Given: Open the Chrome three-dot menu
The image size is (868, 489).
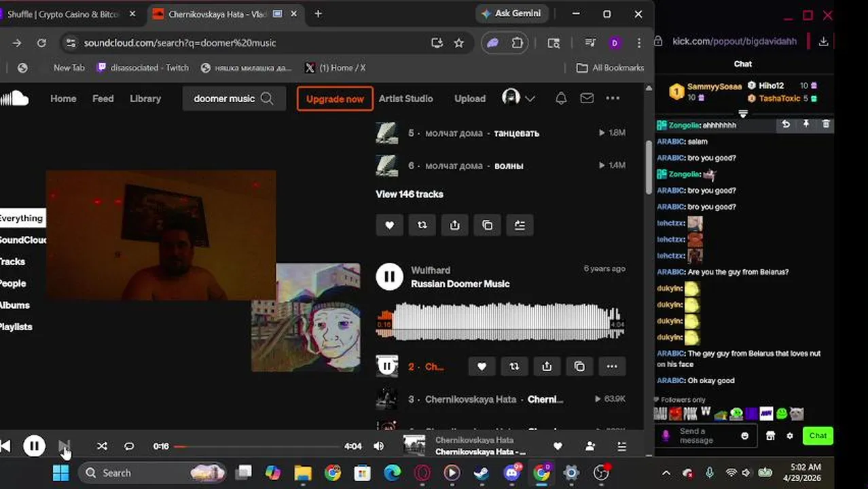Looking at the screenshot, I should [x=639, y=43].
